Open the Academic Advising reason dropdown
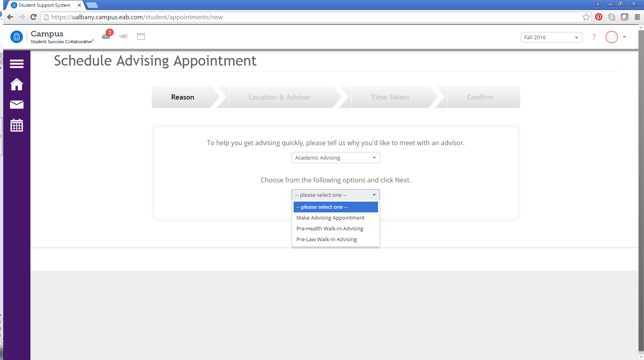Viewport: 644px width, 360px height. point(335,158)
